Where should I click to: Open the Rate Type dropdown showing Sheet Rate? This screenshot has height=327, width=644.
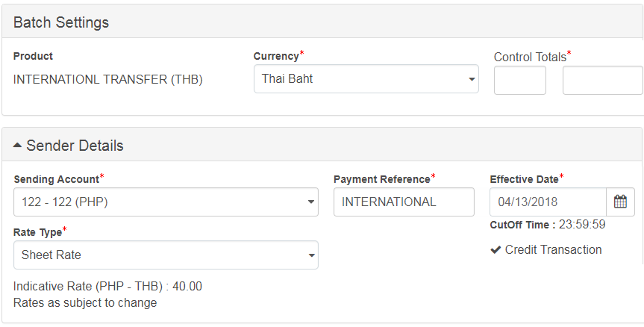[166, 255]
